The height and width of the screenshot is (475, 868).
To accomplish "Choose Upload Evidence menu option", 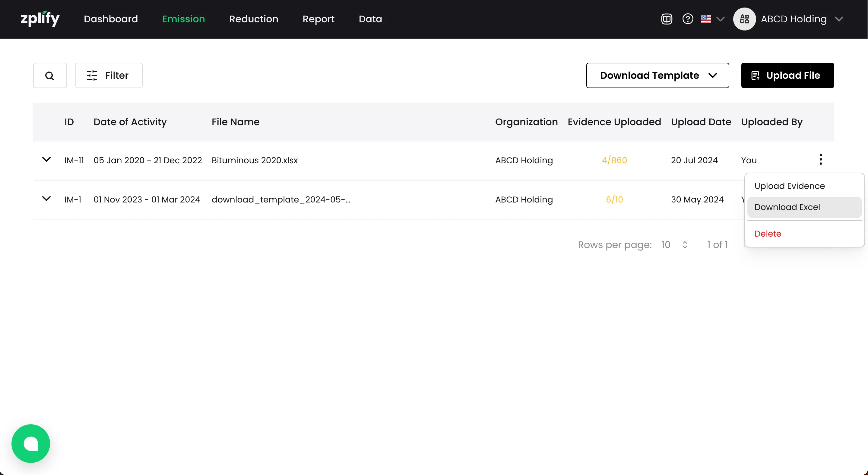I will (790, 186).
